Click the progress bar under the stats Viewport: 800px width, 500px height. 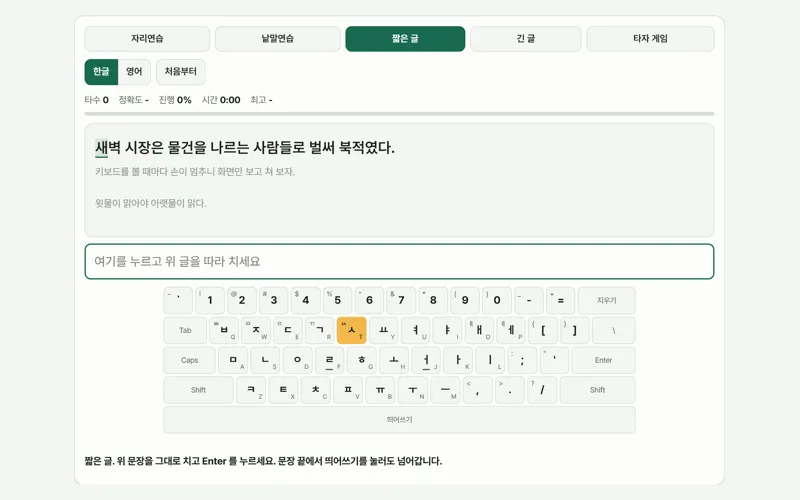[399, 114]
